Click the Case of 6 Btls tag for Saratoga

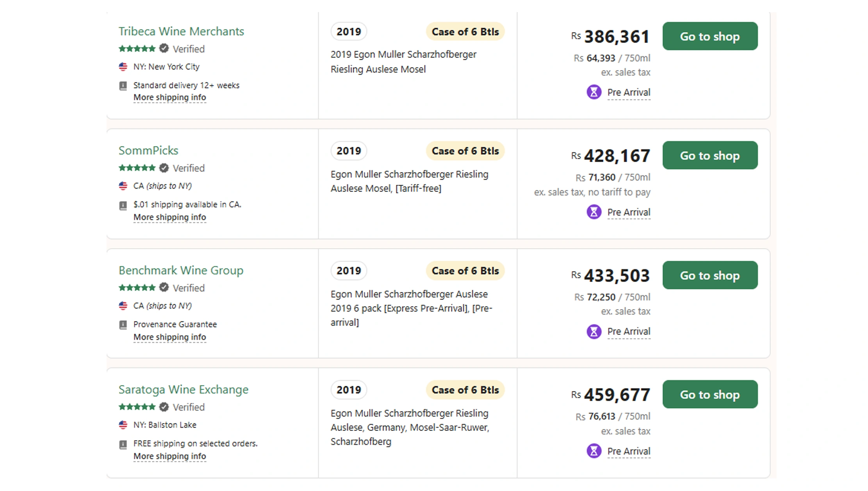coord(465,390)
